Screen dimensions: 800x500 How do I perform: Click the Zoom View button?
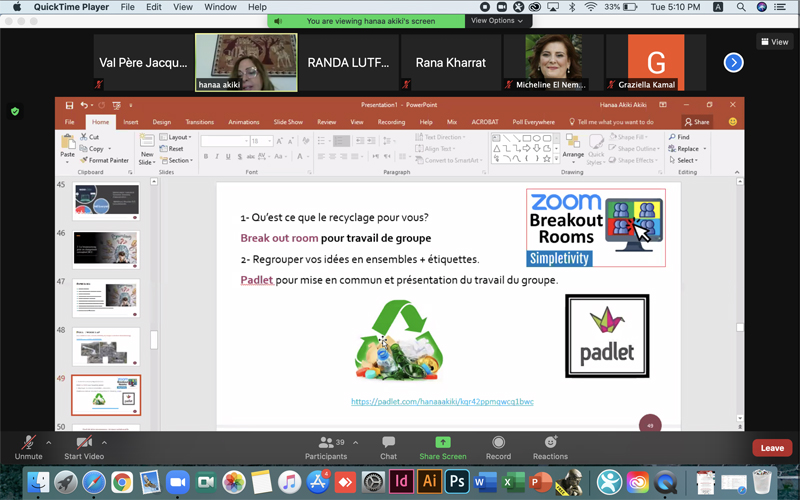774,42
